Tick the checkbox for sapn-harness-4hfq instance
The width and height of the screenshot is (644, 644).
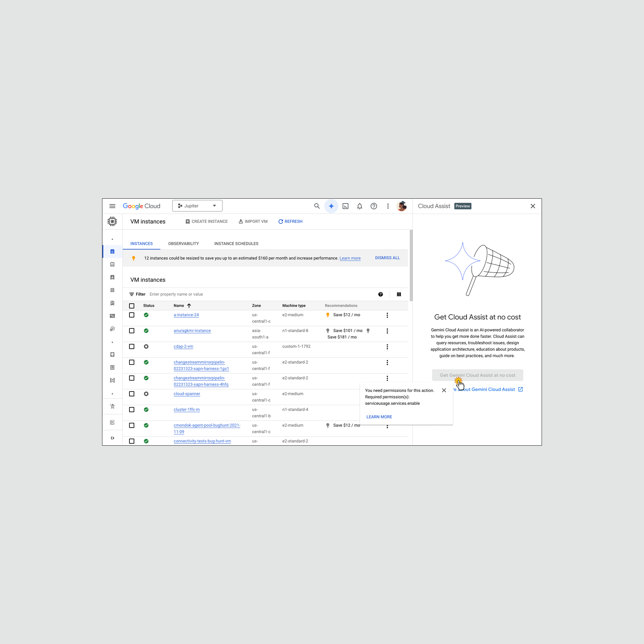coord(132,378)
